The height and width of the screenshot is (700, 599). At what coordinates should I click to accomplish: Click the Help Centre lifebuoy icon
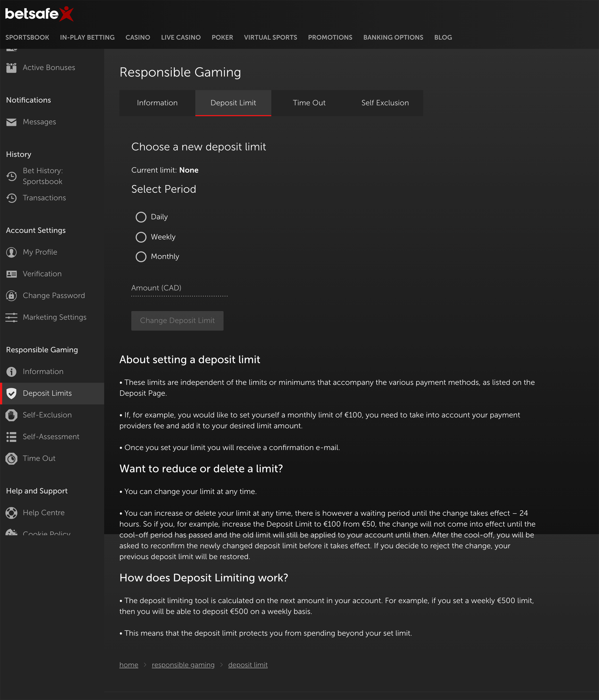[11, 513]
